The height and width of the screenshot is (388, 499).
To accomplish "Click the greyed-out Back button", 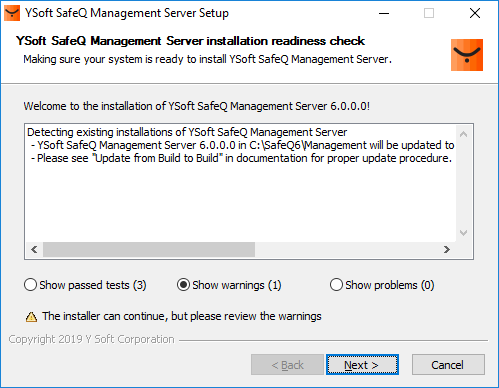I will pyautogui.click(x=287, y=365).
